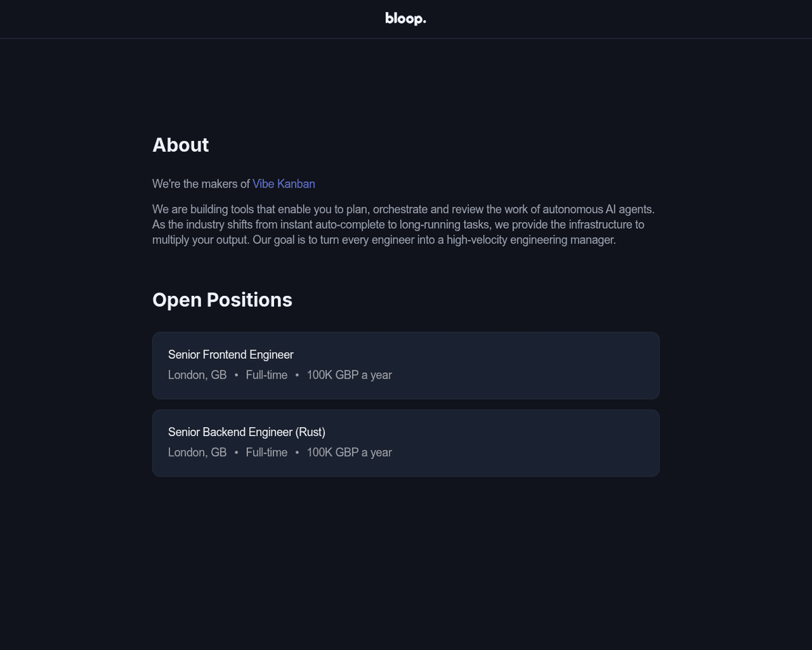Click 100K GBP salary in Backend Engineer card
812x650 pixels.
349,452
